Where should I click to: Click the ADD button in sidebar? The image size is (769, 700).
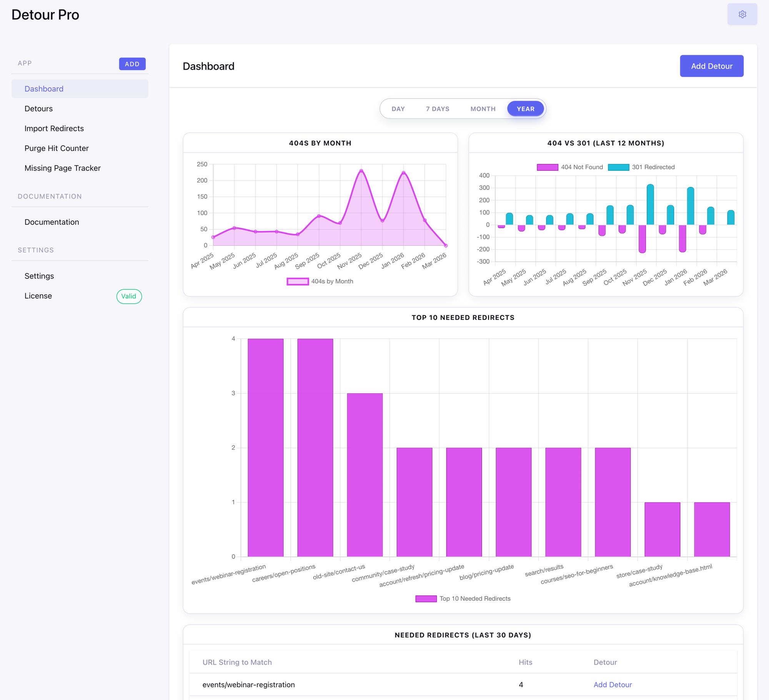point(132,64)
